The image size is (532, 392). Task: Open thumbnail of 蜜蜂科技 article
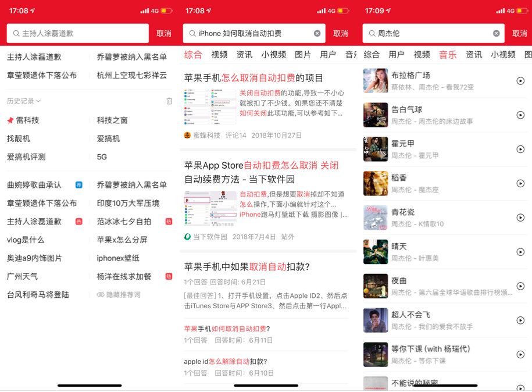[x=210, y=108]
